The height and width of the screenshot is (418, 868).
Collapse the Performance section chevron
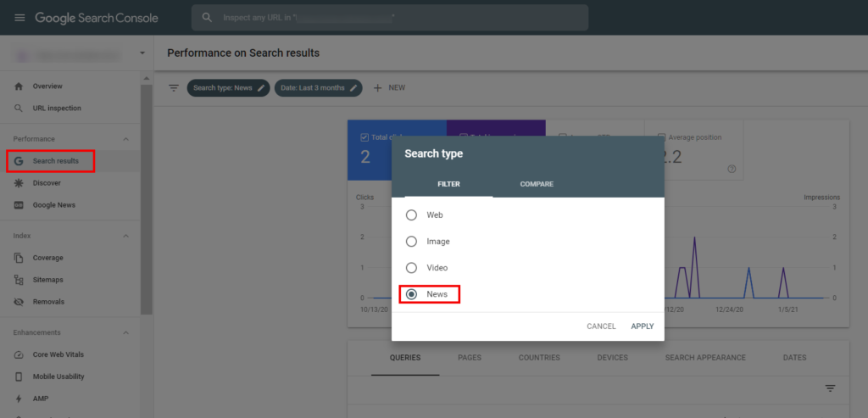(x=125, y=139)
